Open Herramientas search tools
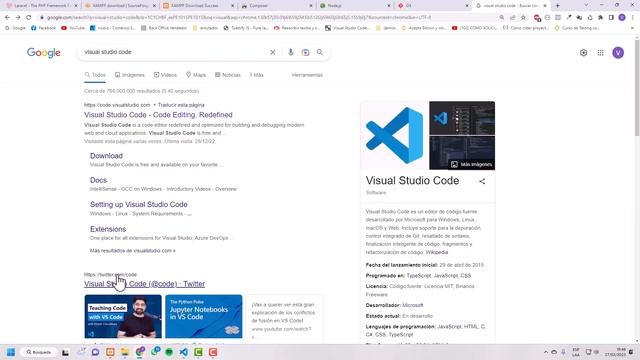 click(x=307, y=75)
